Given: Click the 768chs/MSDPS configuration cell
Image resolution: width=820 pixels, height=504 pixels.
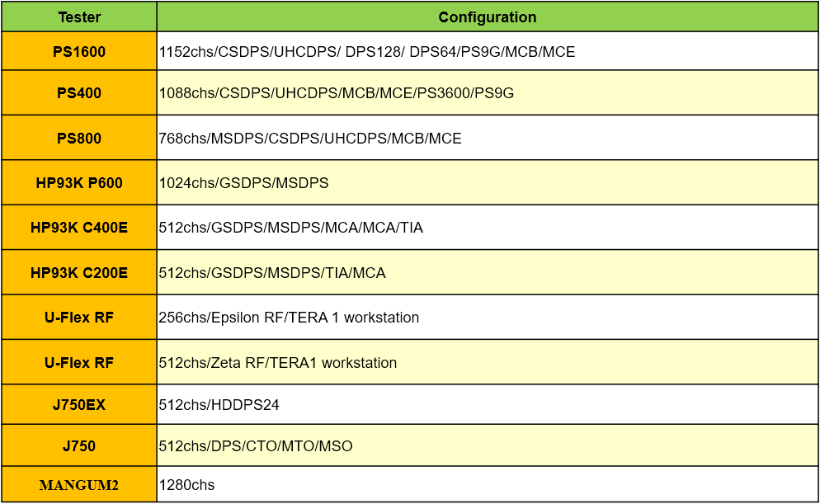Looking at the screenshot, I should point(488,138).
